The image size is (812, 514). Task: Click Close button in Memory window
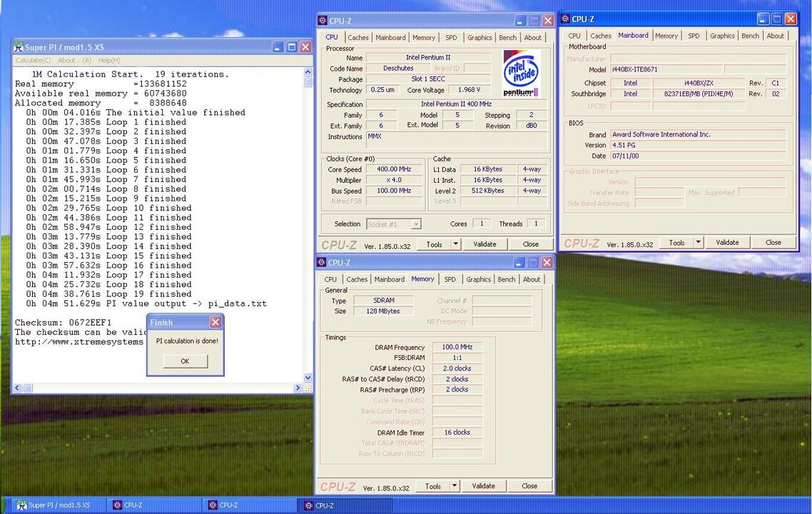(x=529, y=486)
